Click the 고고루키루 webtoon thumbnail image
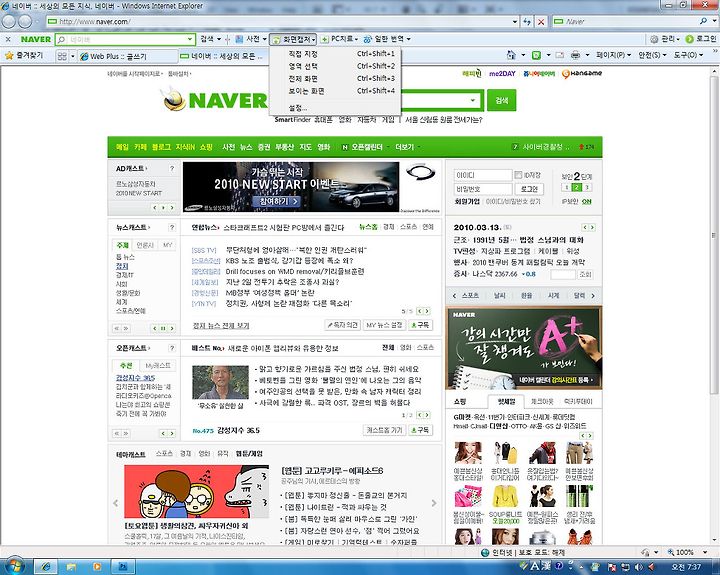This screenshot has height=575, width=720. pos(197,491)
